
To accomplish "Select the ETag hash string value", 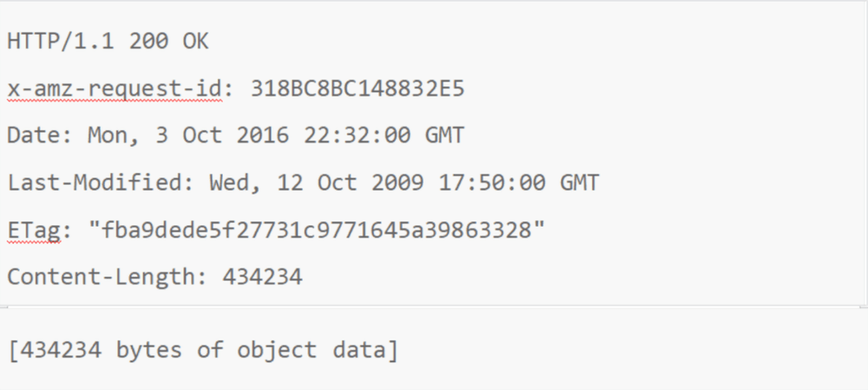I will pyautogui.click(x=317, y=230).
